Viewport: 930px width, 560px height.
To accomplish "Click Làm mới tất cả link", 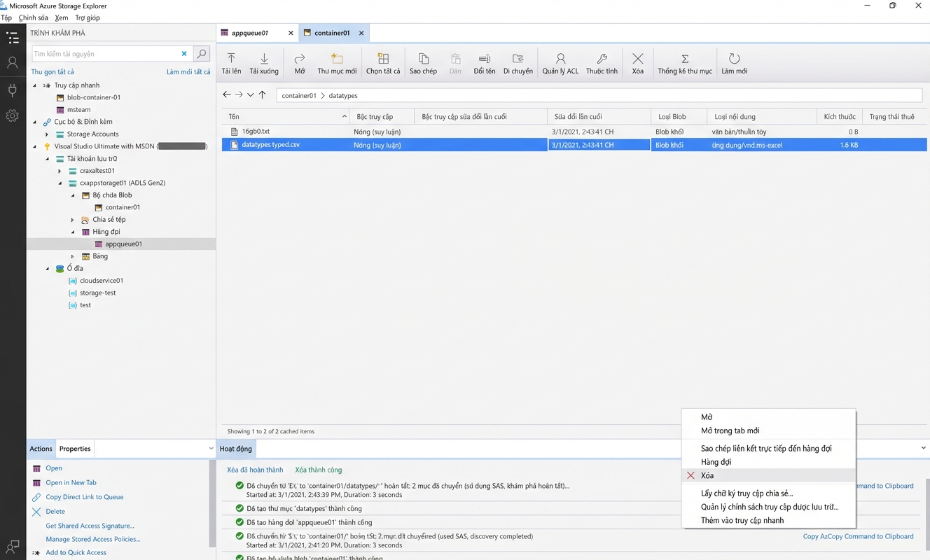I will 188,72.
